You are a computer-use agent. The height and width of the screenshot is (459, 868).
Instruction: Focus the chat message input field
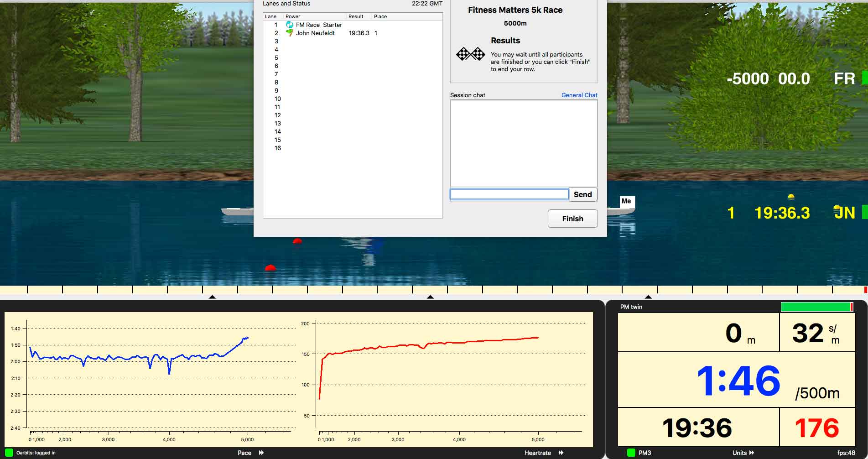[509, 194]
